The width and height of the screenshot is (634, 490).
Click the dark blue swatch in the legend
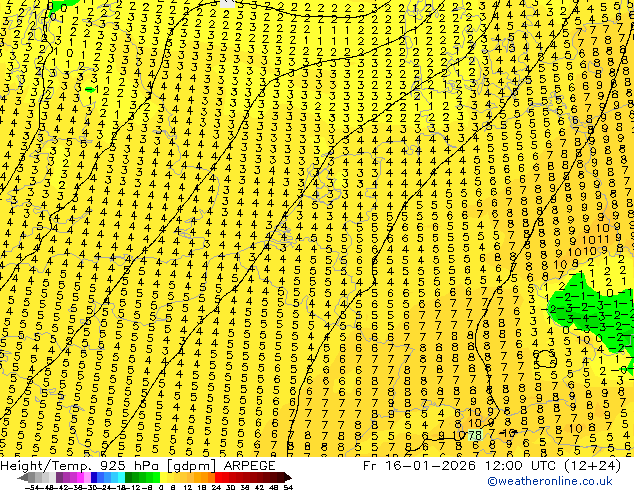94,477
